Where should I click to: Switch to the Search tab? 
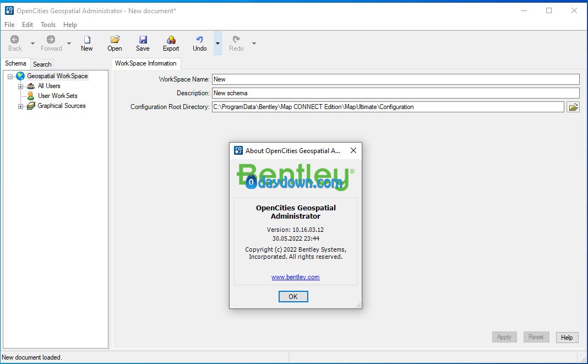[42, 64]
